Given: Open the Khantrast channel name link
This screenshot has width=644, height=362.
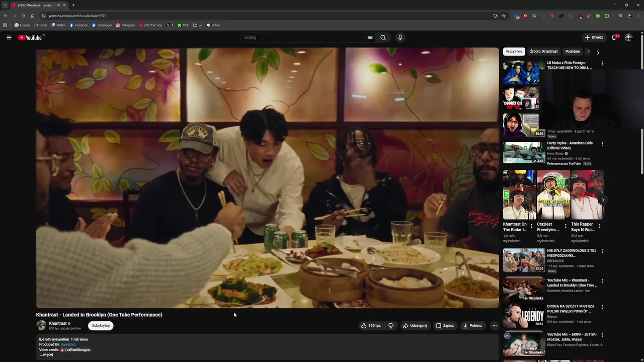Looking at the screenshot, I should click(58, 323).
